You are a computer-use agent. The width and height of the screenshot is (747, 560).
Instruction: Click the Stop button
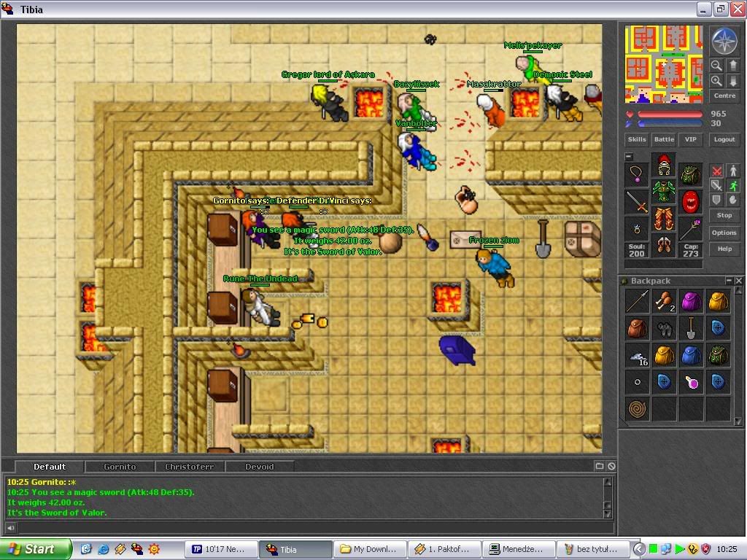point(724,215)
